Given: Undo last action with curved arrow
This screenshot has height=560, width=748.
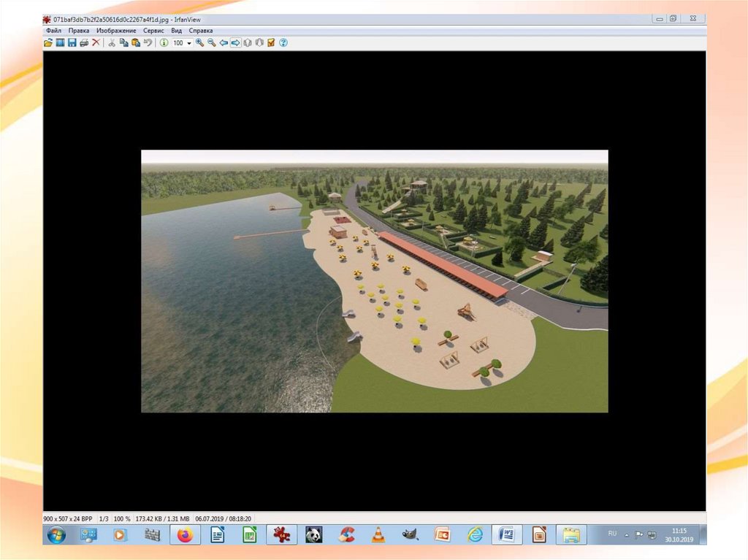Looking at the screenshot, I should [x=148, y=43].
